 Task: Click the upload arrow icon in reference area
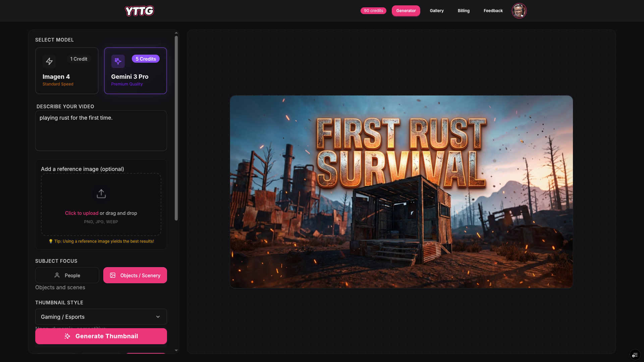coord(101,193)
